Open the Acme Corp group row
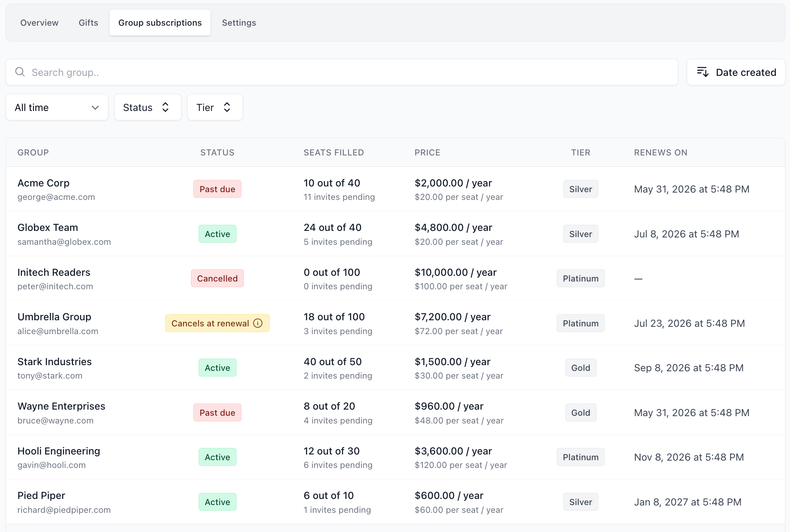This screenshot has height=532, width=790. 396,189
